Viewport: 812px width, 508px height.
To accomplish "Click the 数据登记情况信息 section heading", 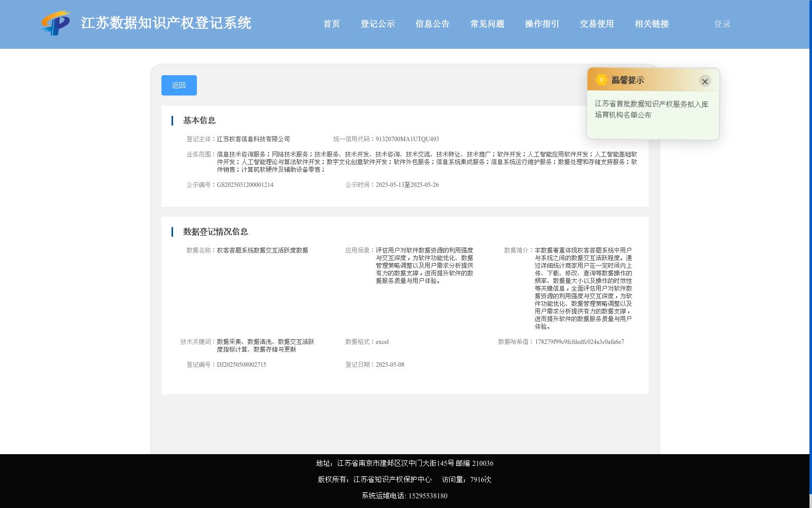I will [216, 232].
